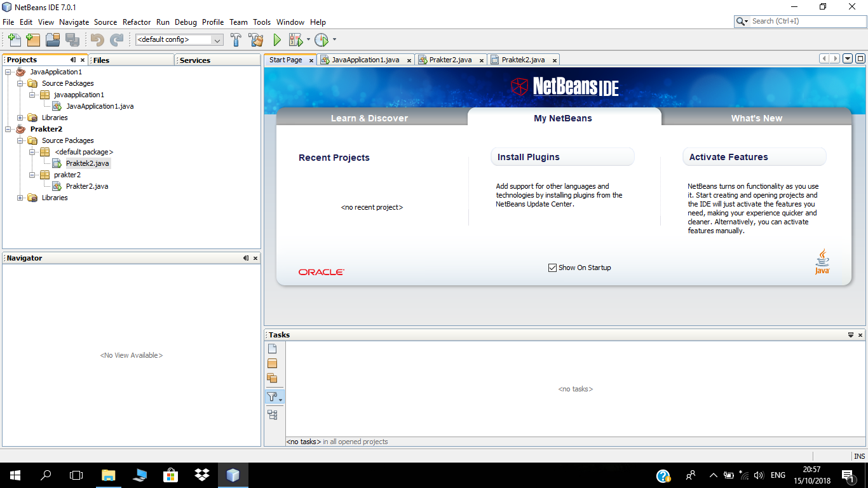Collapse the prakter2 package node
The width and height of the screenshot is (868, 488).
pyautogui.click(x=32, y=175)
